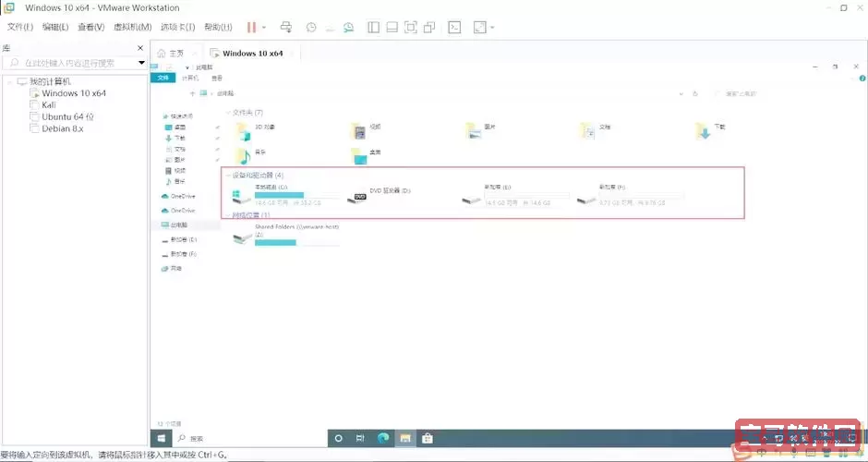This screenshot has height=462, width=868.
Task: Open the 查看(V) menu
Action: 90,27
